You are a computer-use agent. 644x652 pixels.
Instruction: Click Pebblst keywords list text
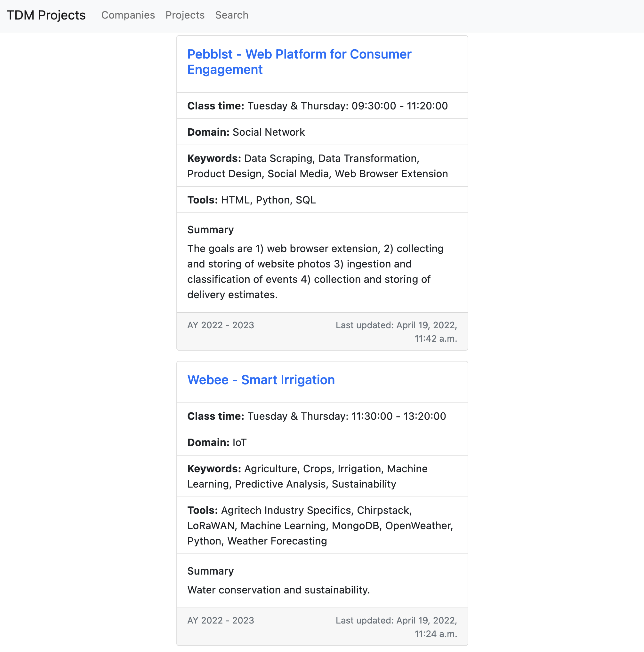click(317, 166)
